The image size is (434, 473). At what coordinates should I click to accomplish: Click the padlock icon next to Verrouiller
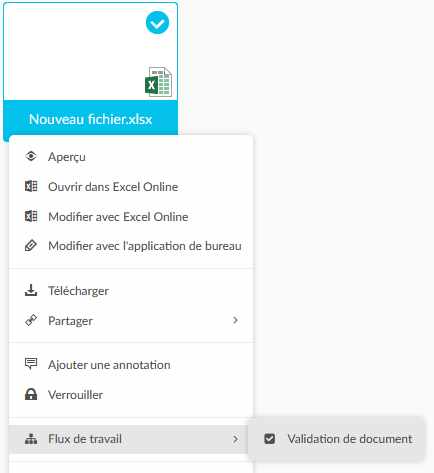[x=31, y=394]
